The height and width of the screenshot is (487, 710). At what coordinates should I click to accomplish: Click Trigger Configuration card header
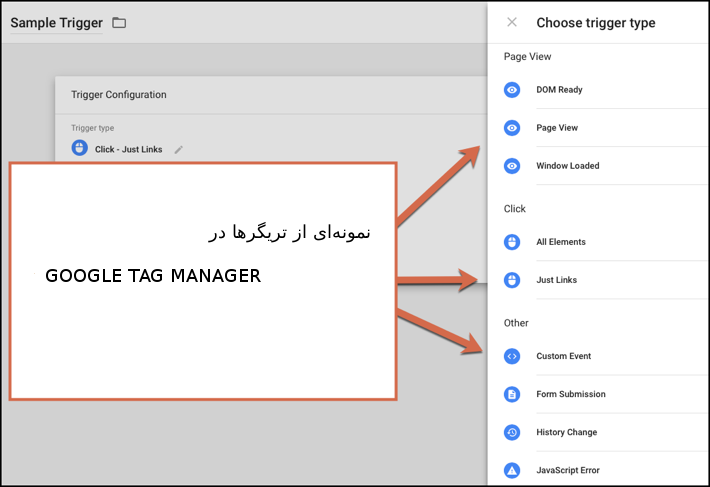[x=119, y=95]
